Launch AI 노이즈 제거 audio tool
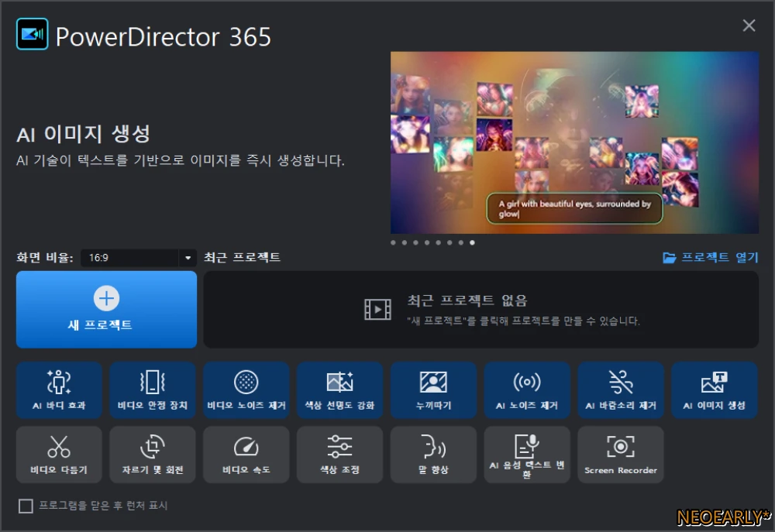The image size is (775, 532). pyautogui.click(x=527, y=390)
